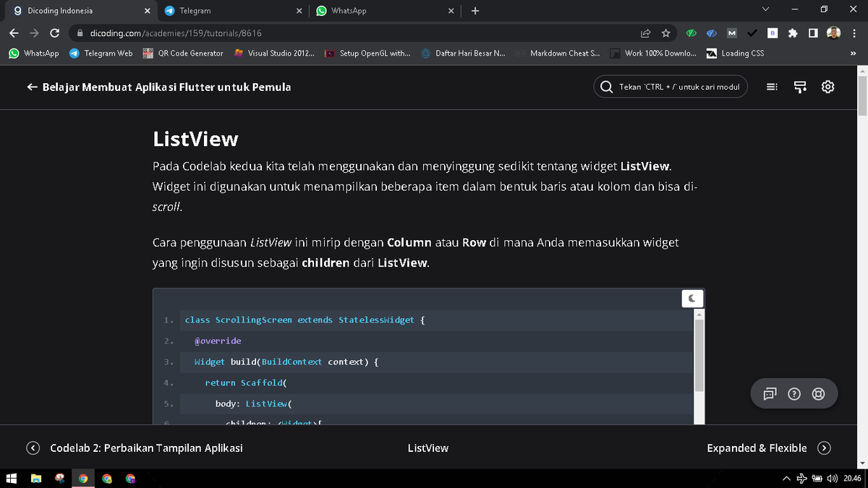The height and width of the screenshot is (488, 868).
Task: Switch to the WhatsApp browser tab
Action: (x=383, y=11)
